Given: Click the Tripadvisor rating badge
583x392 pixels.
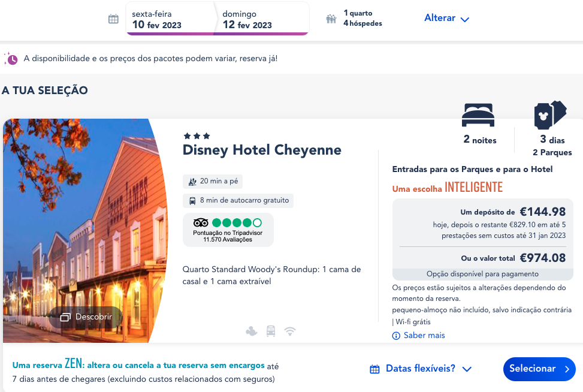Looking at the screenshot, I should (x=228, y=230).
